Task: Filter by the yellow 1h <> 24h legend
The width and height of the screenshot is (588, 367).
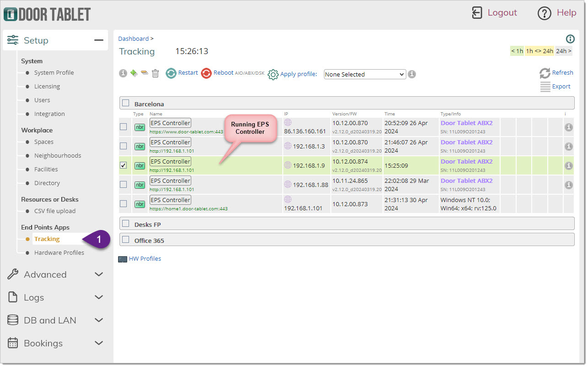Action: tap(539, 51)
